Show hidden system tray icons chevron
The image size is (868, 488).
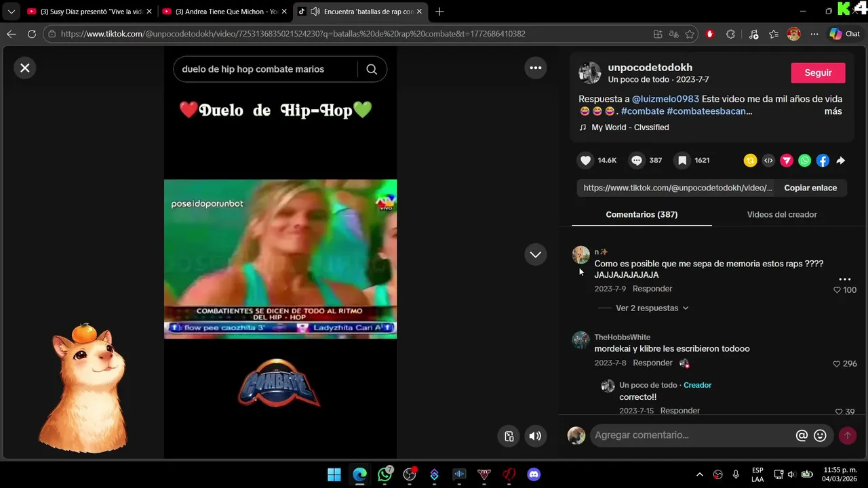pyautogui.click(x=700, y=474)
